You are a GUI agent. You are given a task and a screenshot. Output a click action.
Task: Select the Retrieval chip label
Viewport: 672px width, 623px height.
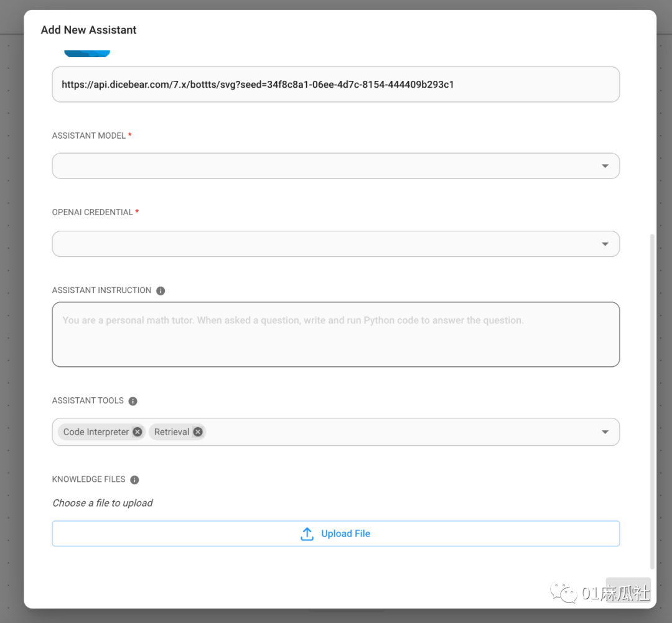coord(172,432)
